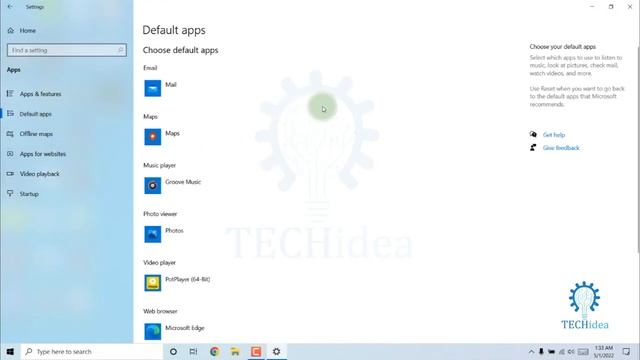Viewport: 640px width, 360px height.
Task: Open the orange recorder app in taskbar
Action: 256,351
